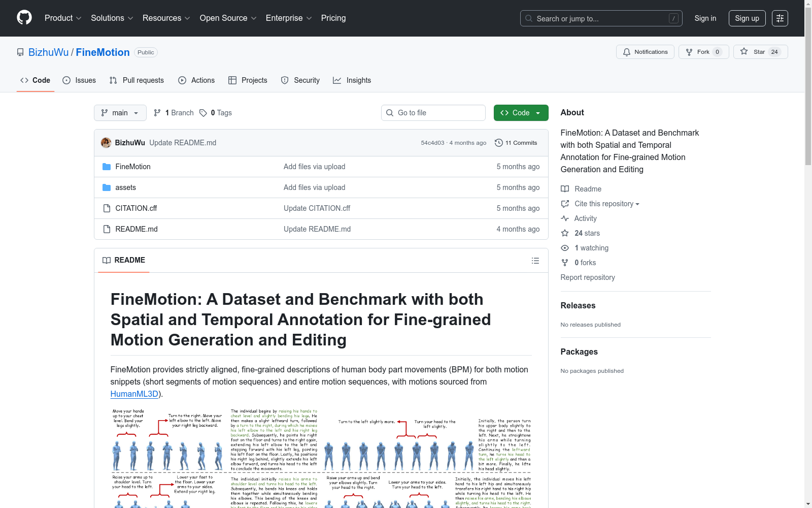Click the Branch count icon
Image resolution: width=812 pixels, height=508 pixels.
pyautogui.click(x=157, y=113)
